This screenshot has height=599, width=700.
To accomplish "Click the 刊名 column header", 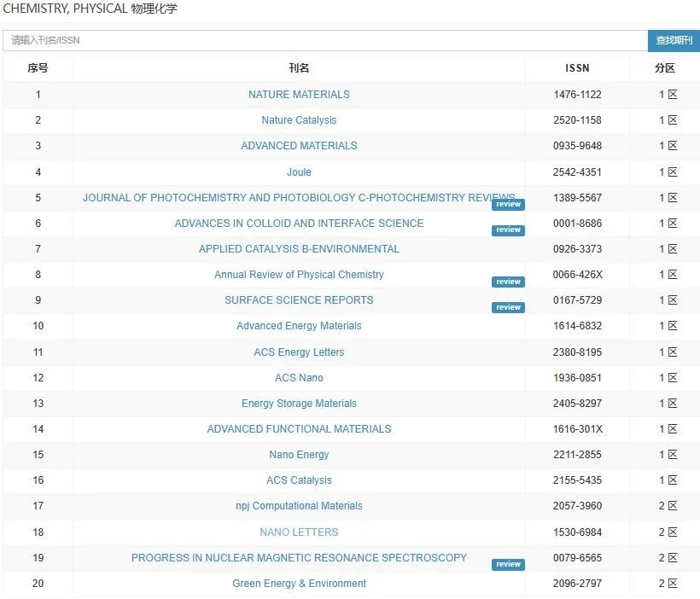I will pyautogui.click(x=299, y=68).
